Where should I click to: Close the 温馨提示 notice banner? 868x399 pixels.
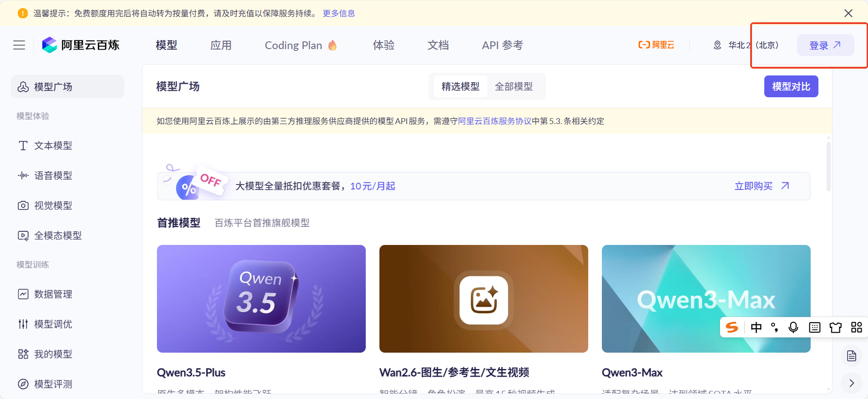[848, 13]
